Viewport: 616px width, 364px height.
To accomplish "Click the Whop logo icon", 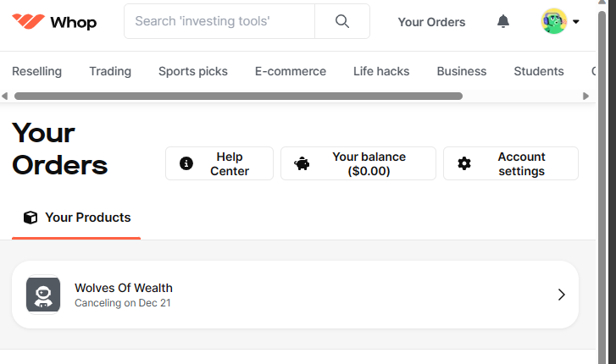I will point(28,21).
